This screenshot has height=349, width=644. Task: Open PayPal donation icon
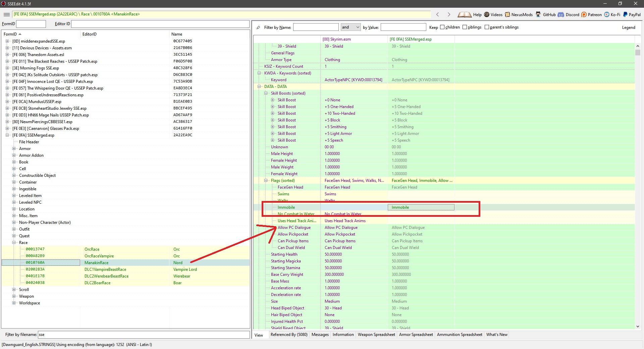click(x=625, y=14)
